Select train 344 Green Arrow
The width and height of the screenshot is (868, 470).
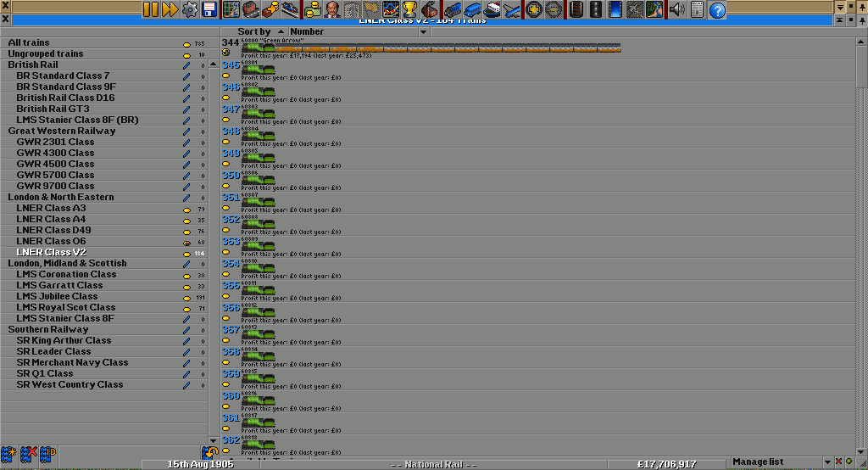coord(538,48)
